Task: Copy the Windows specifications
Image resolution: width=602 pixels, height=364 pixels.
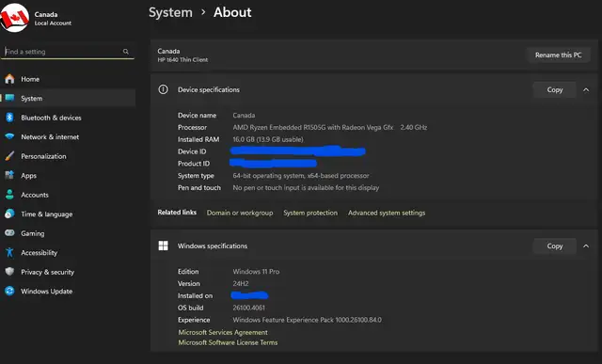Action: point(554,246)
